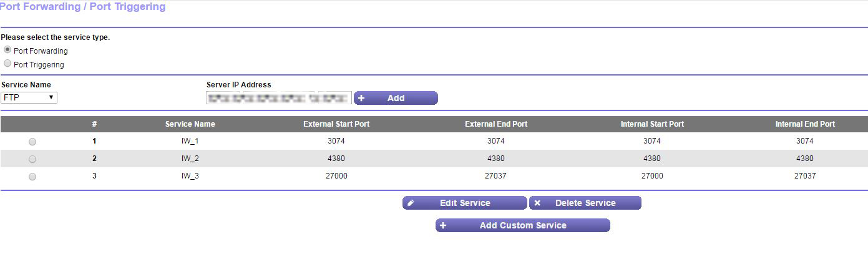Select the Port Forwarding radio button

pos(7,50)
